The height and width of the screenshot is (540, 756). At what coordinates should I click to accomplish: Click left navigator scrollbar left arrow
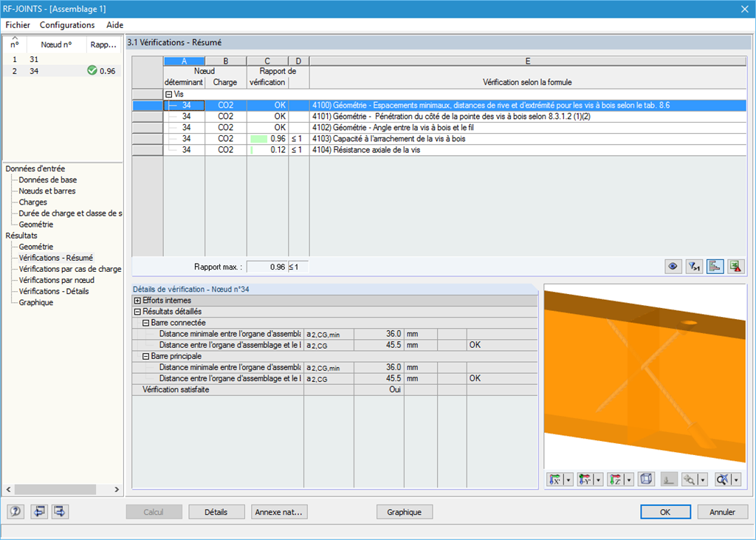pyautogui.click(x=9, y=489)
